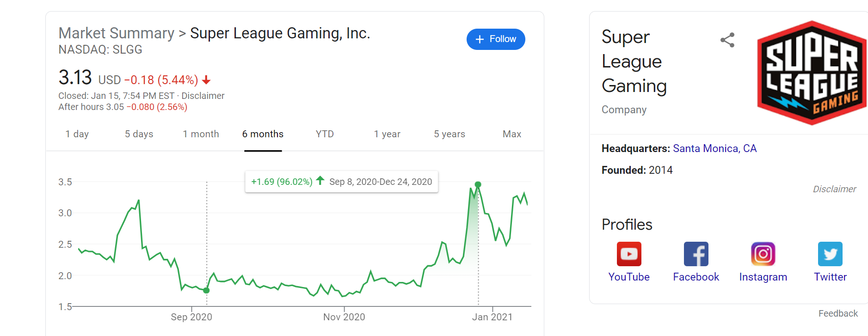Select the 1 month chart range
868x336 pixels.
tap(201, 134)
